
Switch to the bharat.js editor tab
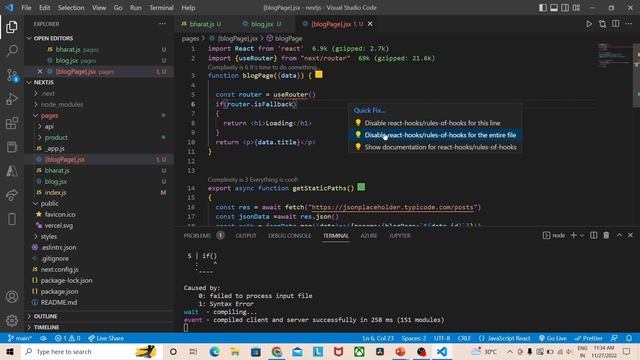point(201,24)
